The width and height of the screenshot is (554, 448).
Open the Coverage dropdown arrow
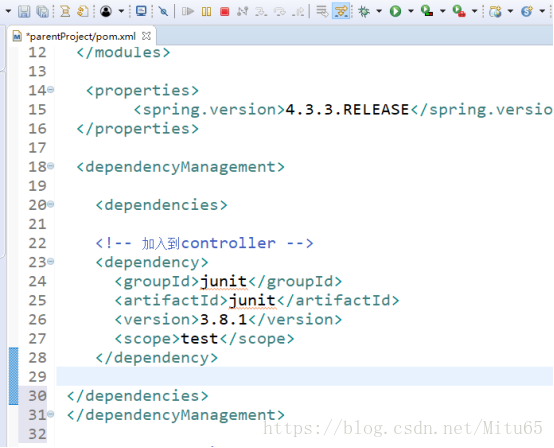(x=442, y=11)
